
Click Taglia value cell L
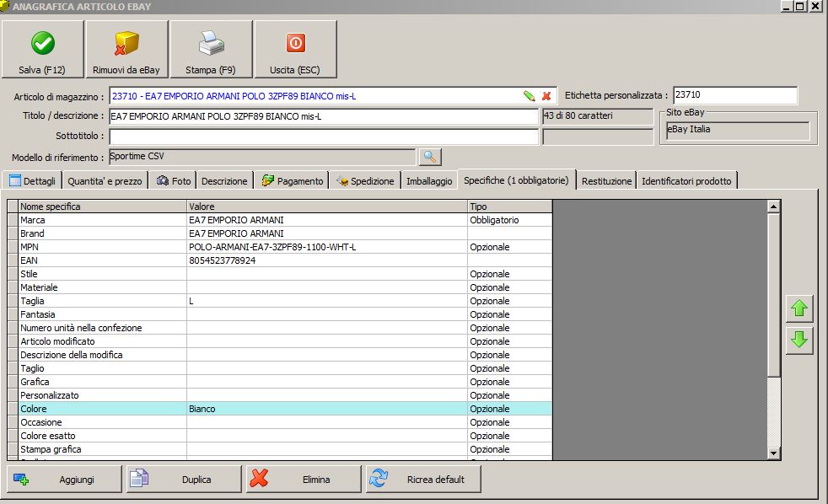click(327, 301)
